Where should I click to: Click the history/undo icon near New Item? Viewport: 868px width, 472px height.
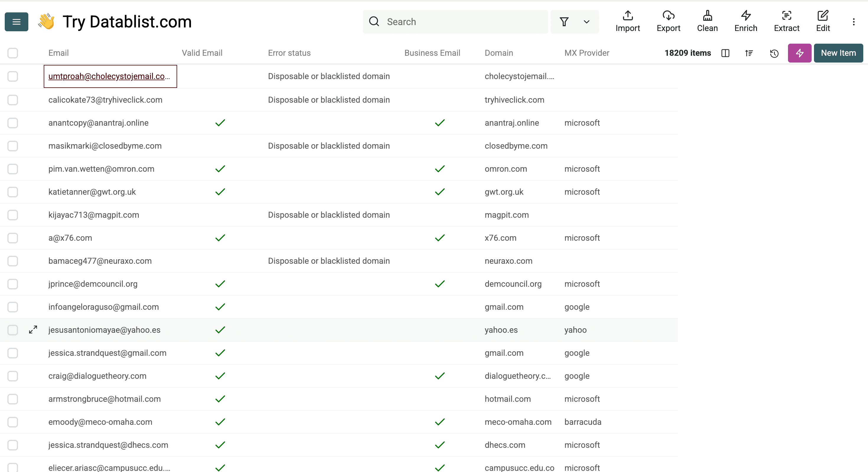774,53
